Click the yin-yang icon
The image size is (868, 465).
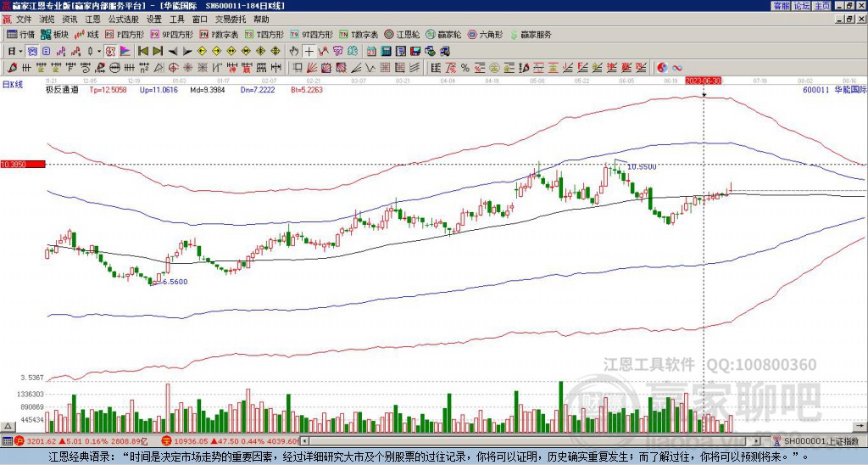[662, 68]
